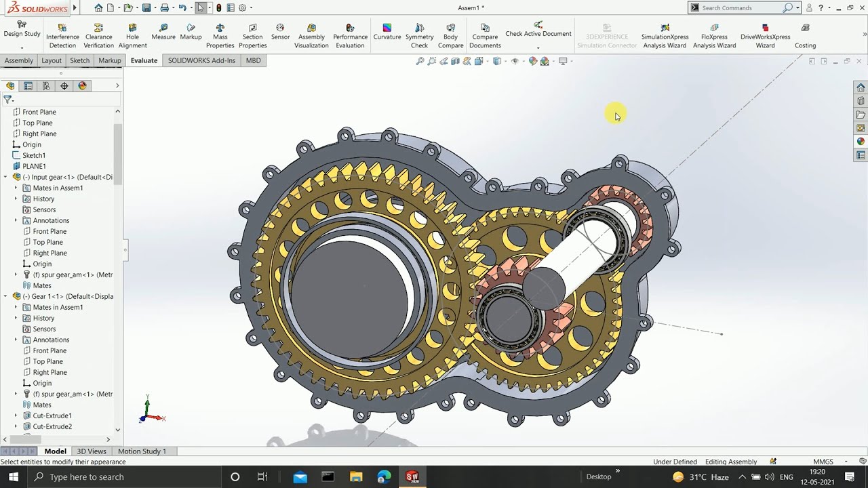Select the Measure tool
Viewport: 868px width, 488px height.
(x=163, y=32)
